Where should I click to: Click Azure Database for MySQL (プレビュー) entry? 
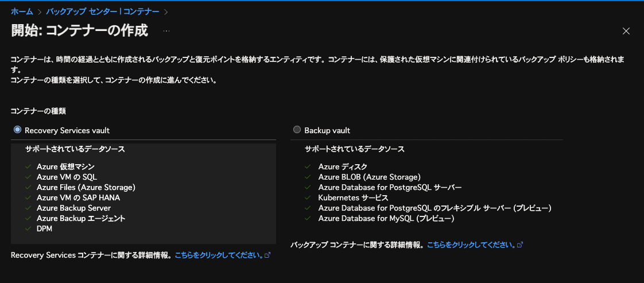386,218
